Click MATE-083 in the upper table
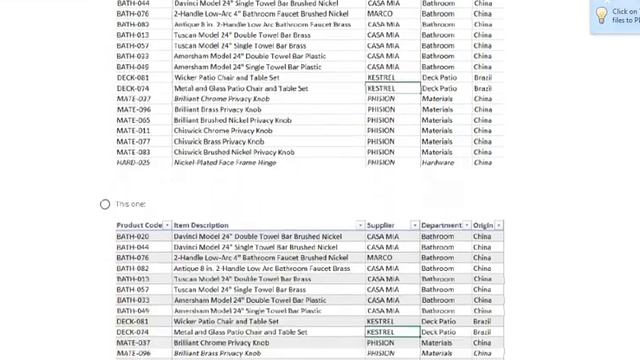Screen dimensions: 640x360 [133, 152]
